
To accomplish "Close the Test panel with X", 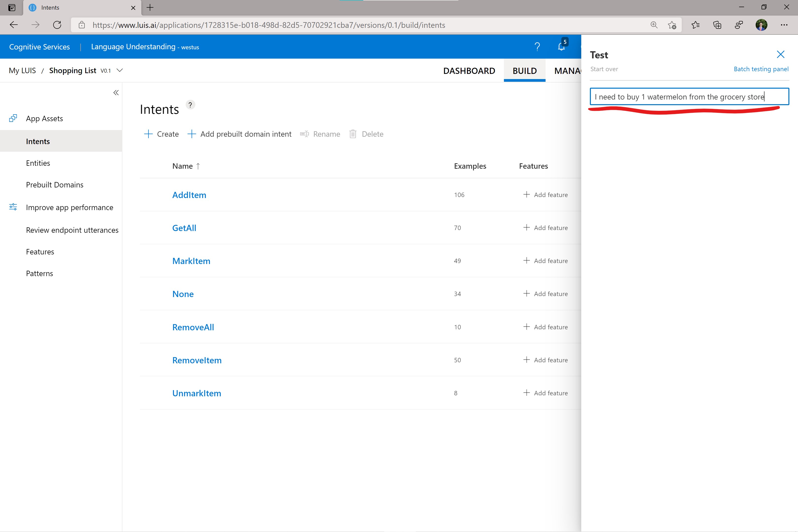I will pyautogui.click(x=780, y=55).
